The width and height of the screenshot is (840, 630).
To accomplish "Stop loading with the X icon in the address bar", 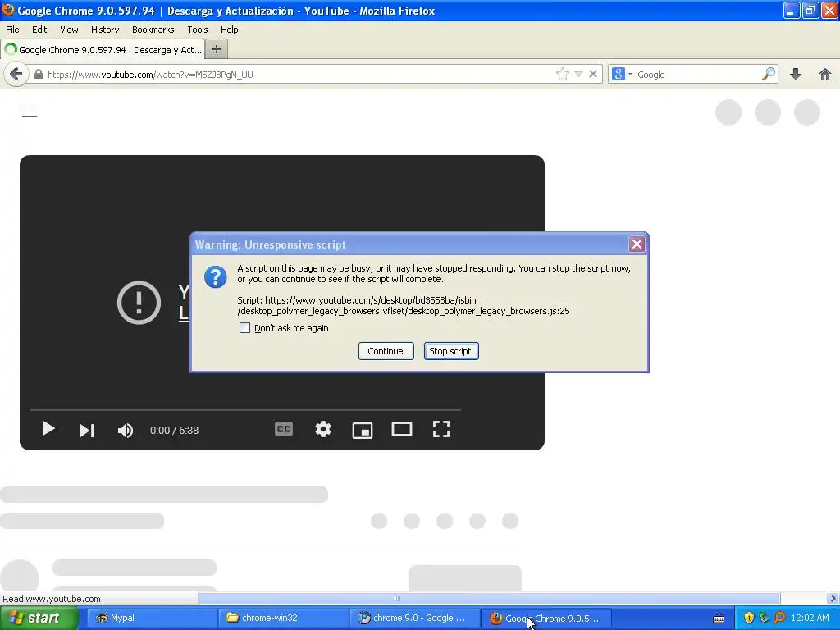I will pos(593,75).
